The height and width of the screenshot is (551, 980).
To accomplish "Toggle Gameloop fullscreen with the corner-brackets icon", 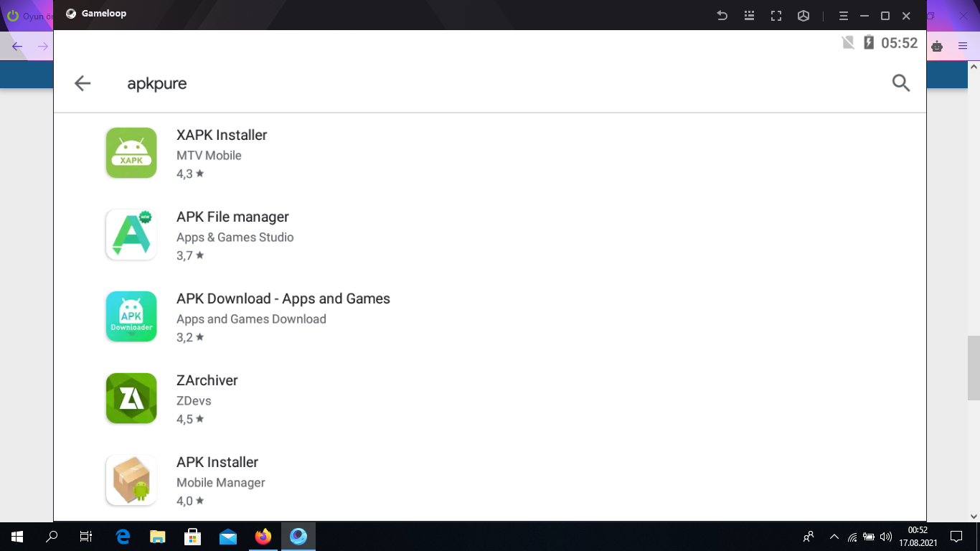I will [776, 15].
